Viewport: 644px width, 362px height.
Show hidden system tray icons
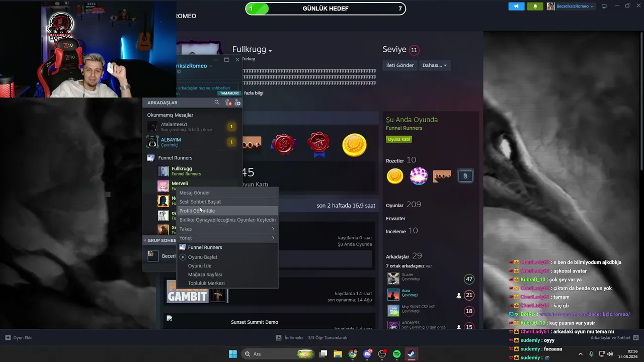(x=581, y=354)
